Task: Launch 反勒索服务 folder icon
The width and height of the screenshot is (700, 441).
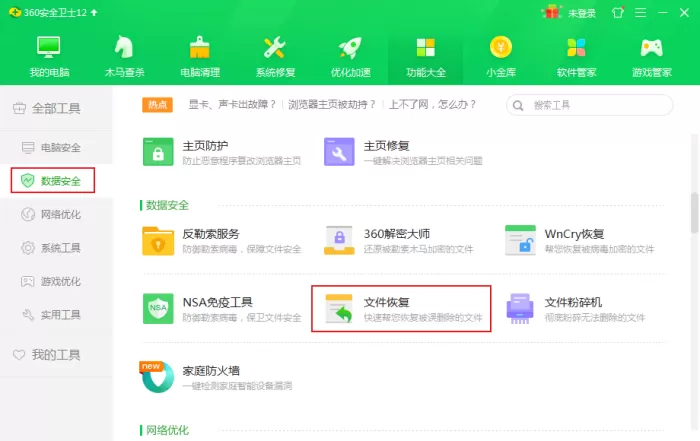Action: pyautogui.click(x=158, y=241)
